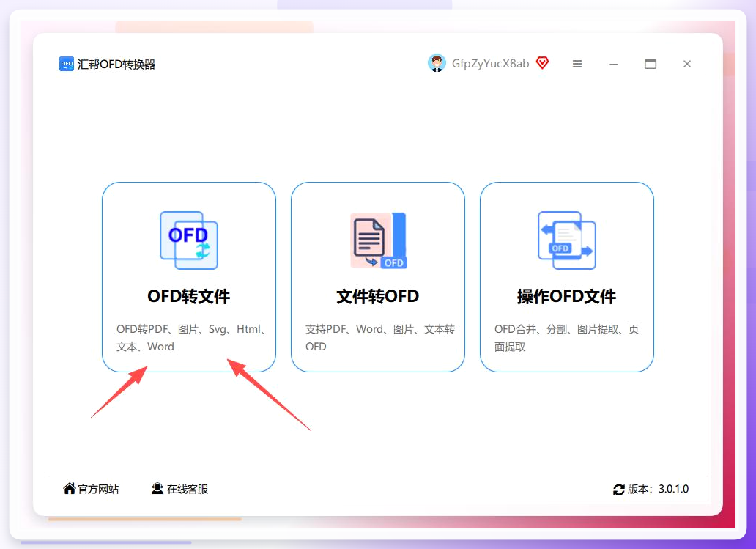The image size is (756, 549).
Task: Click the 操作OFD文件 arrows icon
Action: click(567, 240)
